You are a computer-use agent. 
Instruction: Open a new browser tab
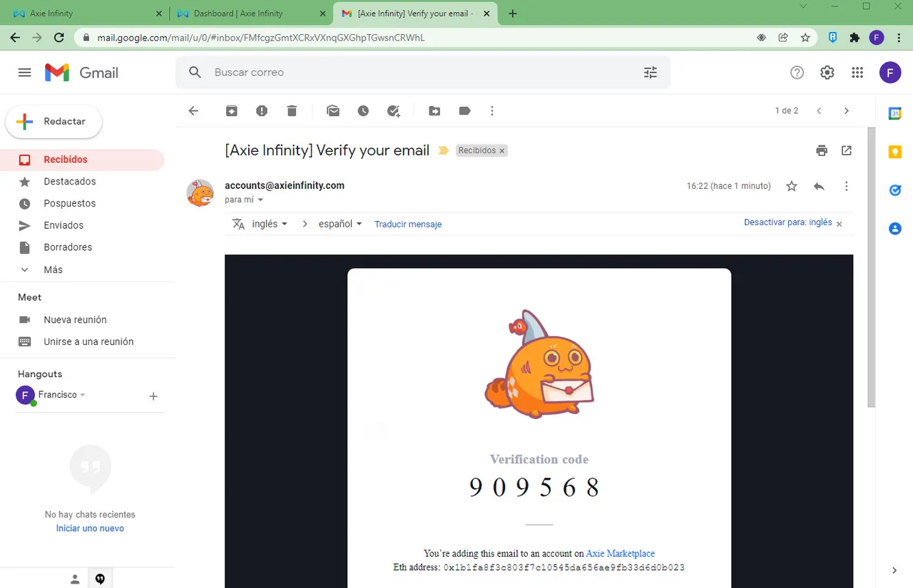click(x=512, y=14)
